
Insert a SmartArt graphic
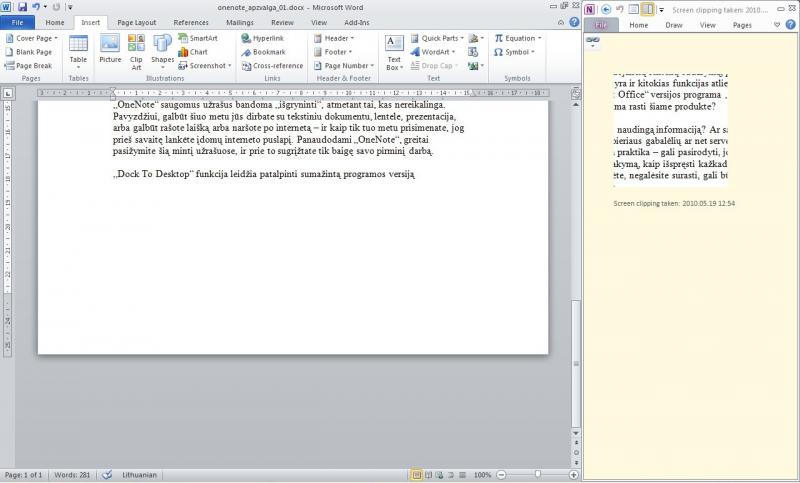198,38
